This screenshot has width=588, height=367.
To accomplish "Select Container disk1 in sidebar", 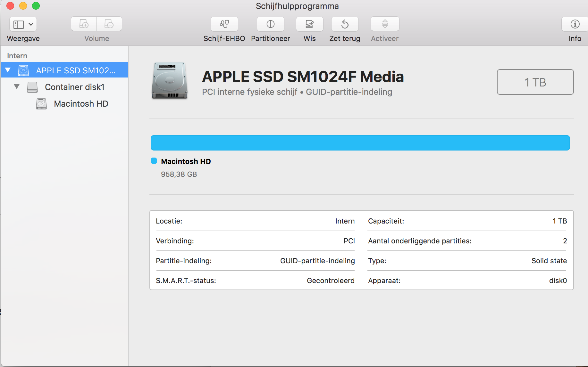I will pyautogui.click(x=74, y=87).
